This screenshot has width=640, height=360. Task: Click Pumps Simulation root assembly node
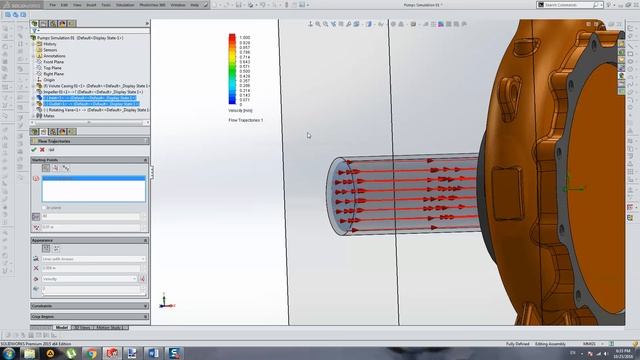pyautogui.click(x=80, y=38)
